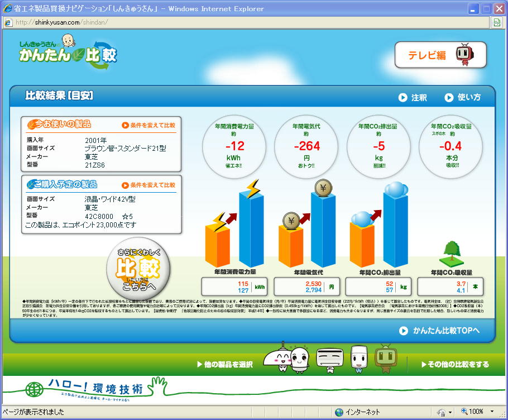Click the 年間消費電力量 -12 kWh circle

pyautogui.click(x=234, y=146)
